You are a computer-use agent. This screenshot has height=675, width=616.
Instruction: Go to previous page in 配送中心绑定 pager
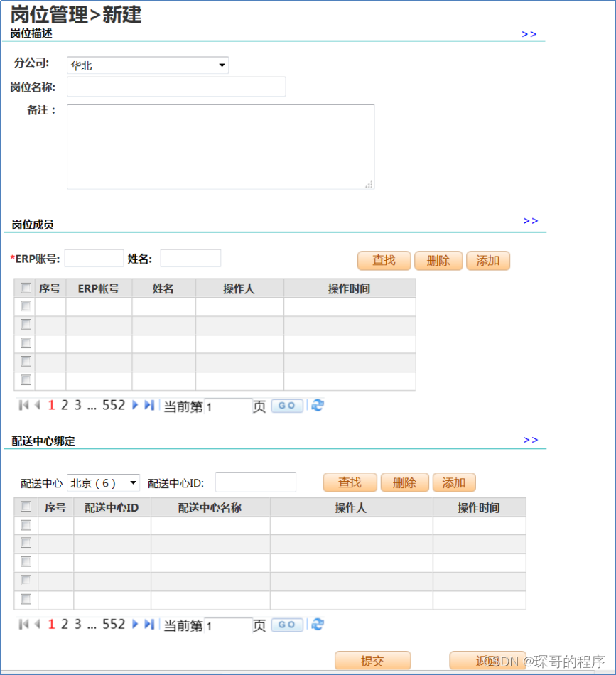(x=38, y=625)
